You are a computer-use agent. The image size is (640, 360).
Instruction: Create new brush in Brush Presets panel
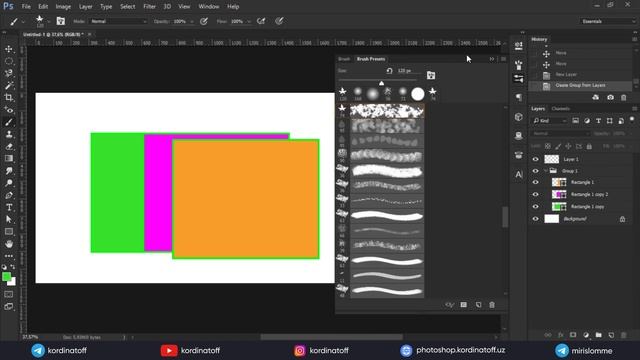point(478,305)
